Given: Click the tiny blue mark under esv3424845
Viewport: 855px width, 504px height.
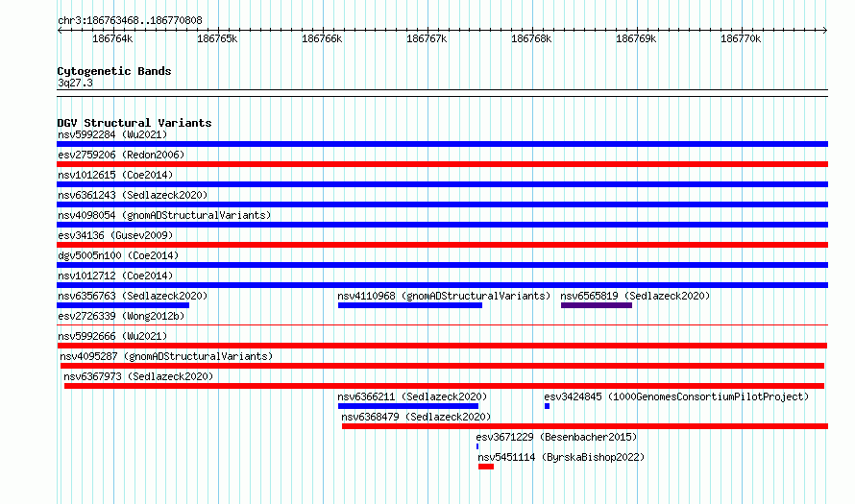Looking at the screenshot, I should (547, 406).
